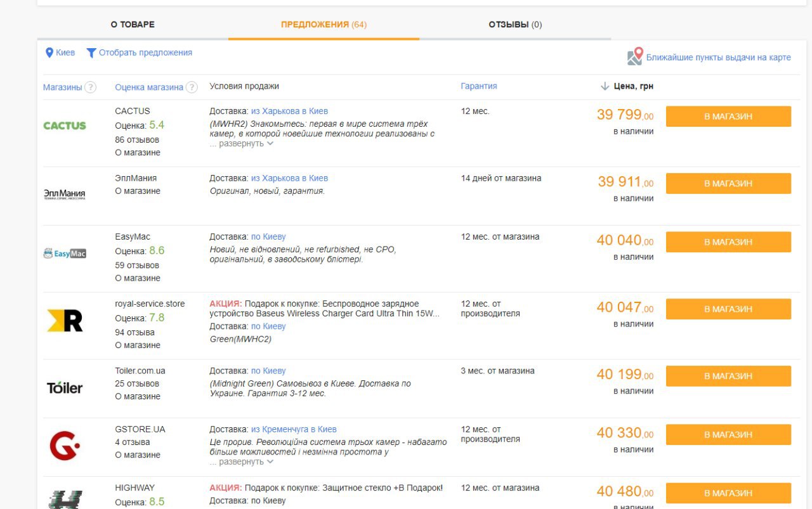Click 86 отзывов for CACTUS
This screenshot has width=812, height=509.
(x=137, y=139)
